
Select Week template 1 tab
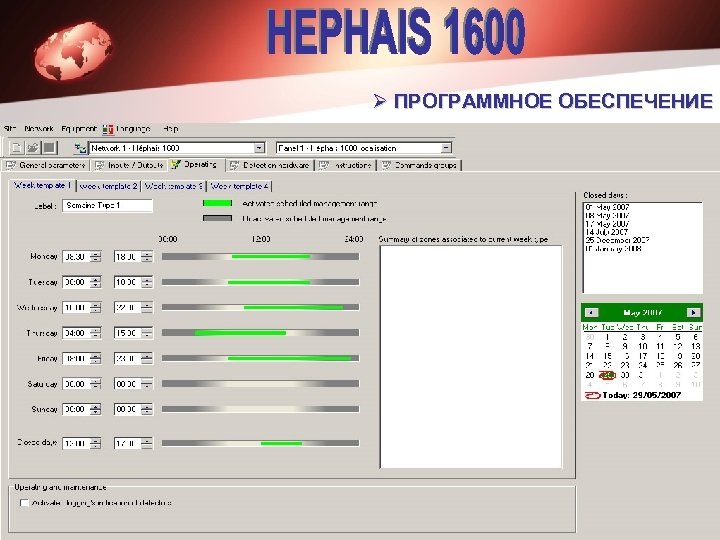click(42, 186)
